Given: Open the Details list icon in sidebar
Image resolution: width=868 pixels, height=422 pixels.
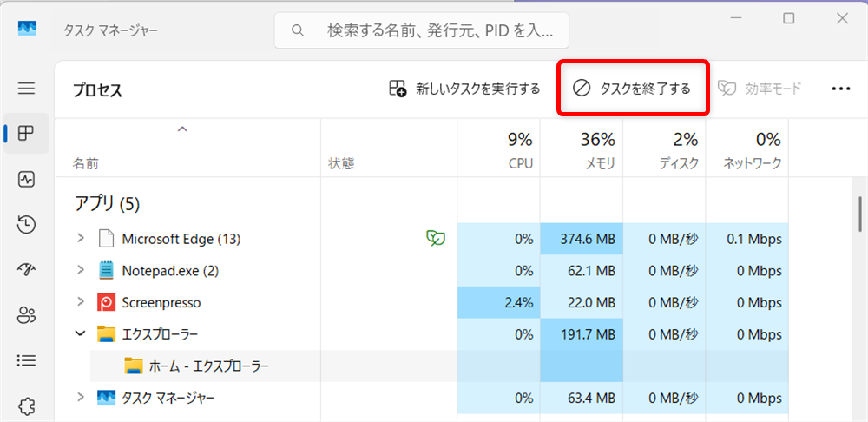Looking at the screenshot, I should click(27, 361).
